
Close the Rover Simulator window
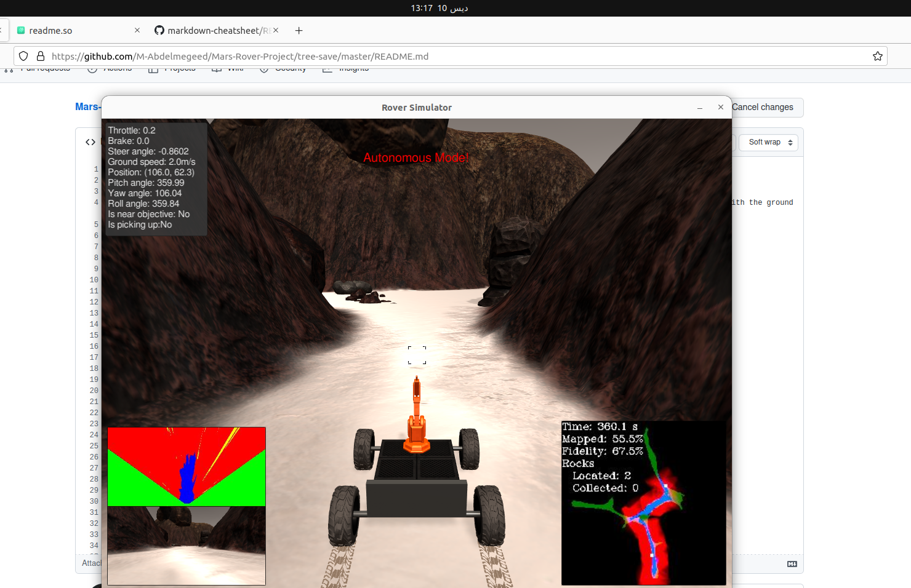coord(721,107)
